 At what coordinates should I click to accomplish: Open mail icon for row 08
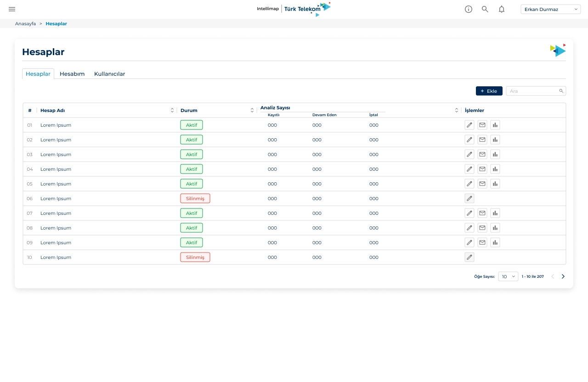pos(482,228)
